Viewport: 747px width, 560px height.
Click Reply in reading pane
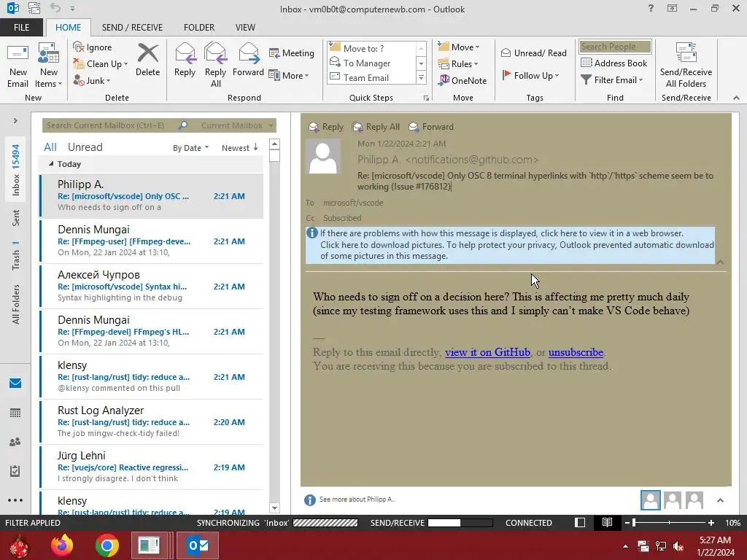coord(326,127)
